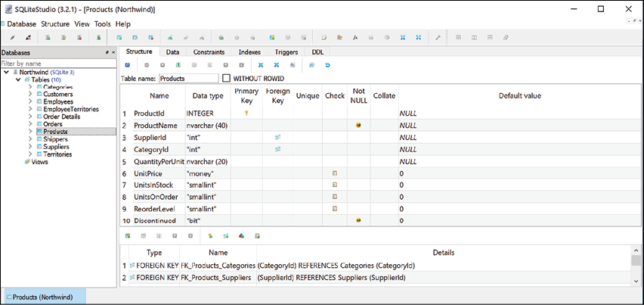Click the Products (Northwind) window button in the bottom taskbar
Screen dimensions: 644x305
point(44,297)
